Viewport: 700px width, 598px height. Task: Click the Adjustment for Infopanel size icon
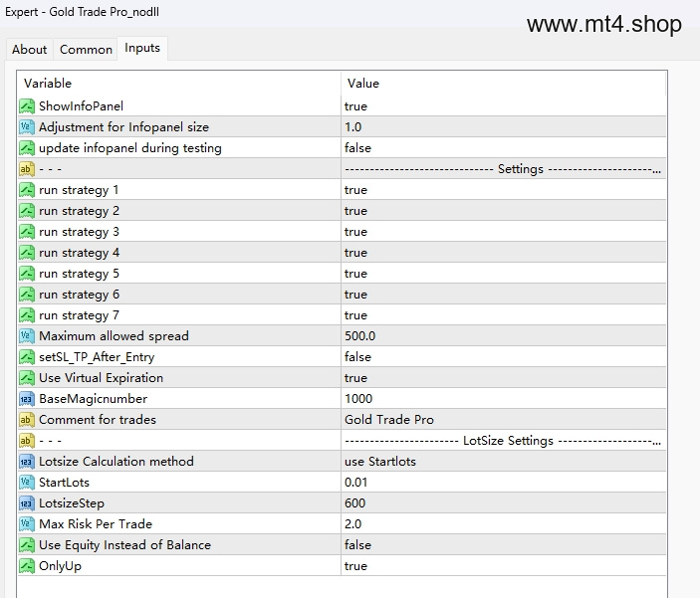27,127
